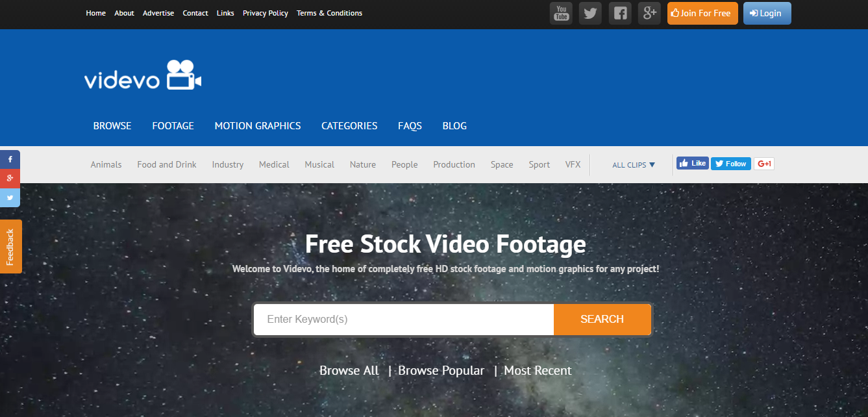This screenshot has width=868, height=417.
Task: Open the Advertise link
Action: pos(158,13)
